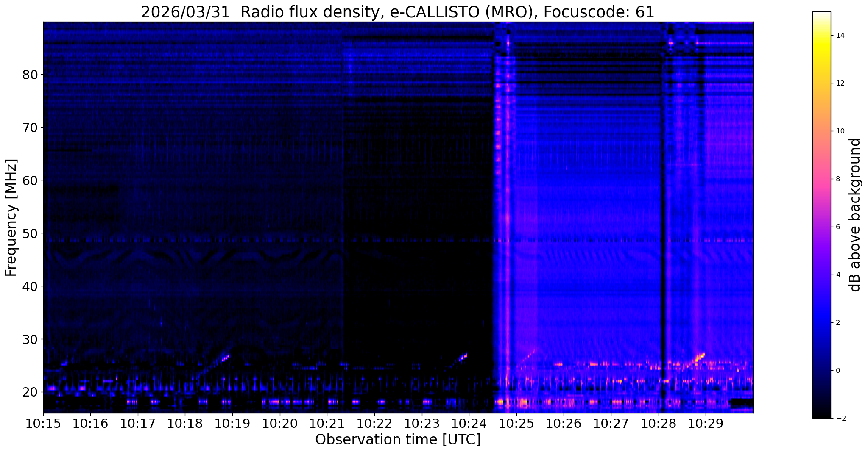The image size is (868, 452).
Task: Click the 10:24 time tick label
Action: click(x=469, y=423)
